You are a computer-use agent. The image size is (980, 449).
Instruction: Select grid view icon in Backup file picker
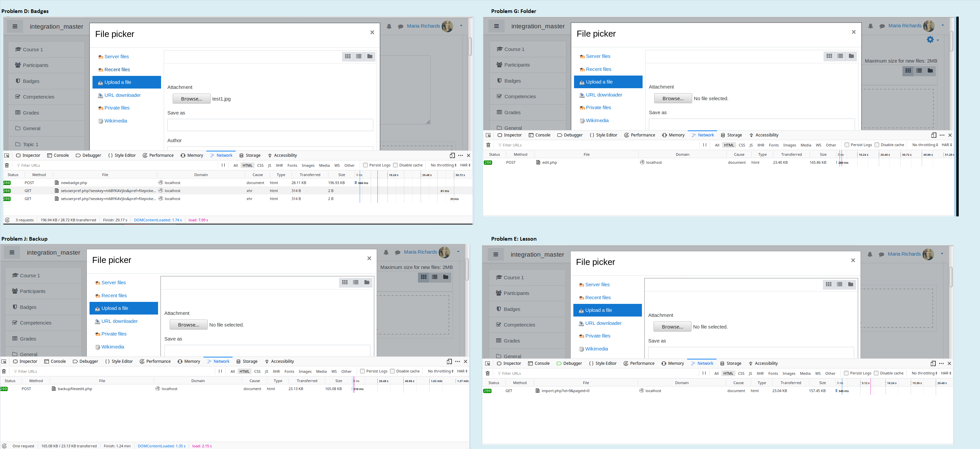click(345, 282)
